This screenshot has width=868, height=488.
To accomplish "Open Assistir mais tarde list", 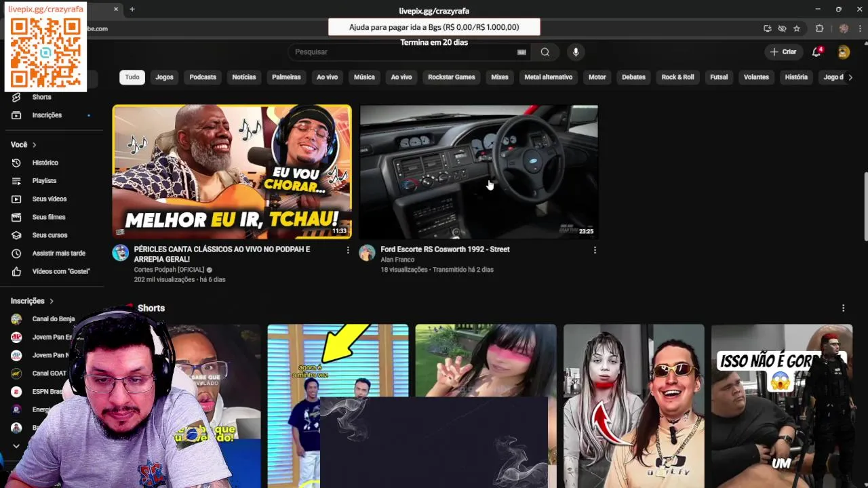I will 58,253.
